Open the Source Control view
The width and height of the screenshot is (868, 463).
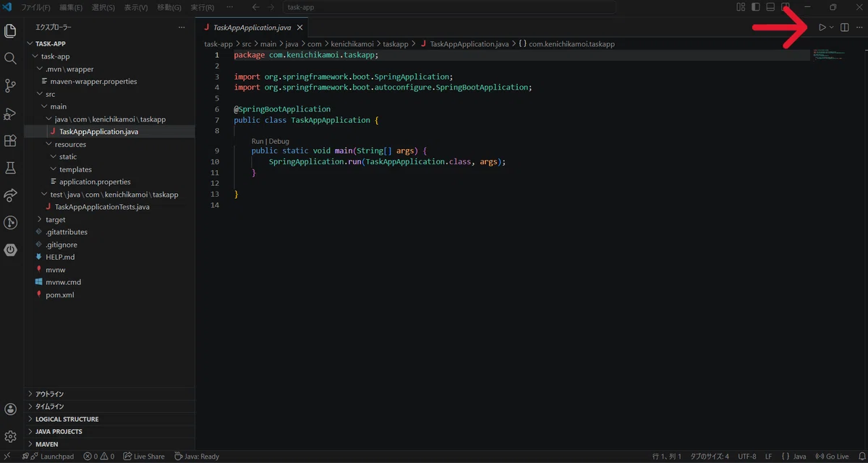tap(11, 86)
